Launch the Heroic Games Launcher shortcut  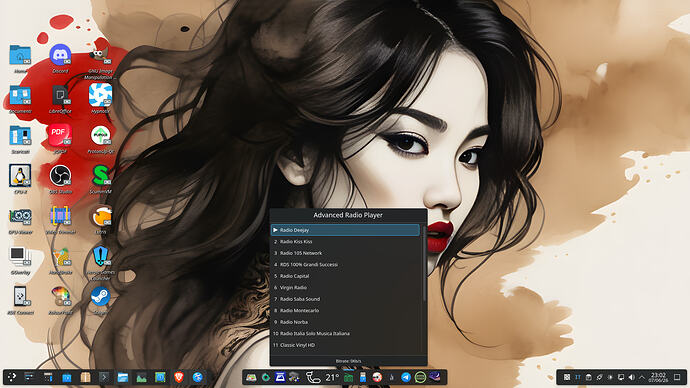pyautogui.click(x=100, y=256)
